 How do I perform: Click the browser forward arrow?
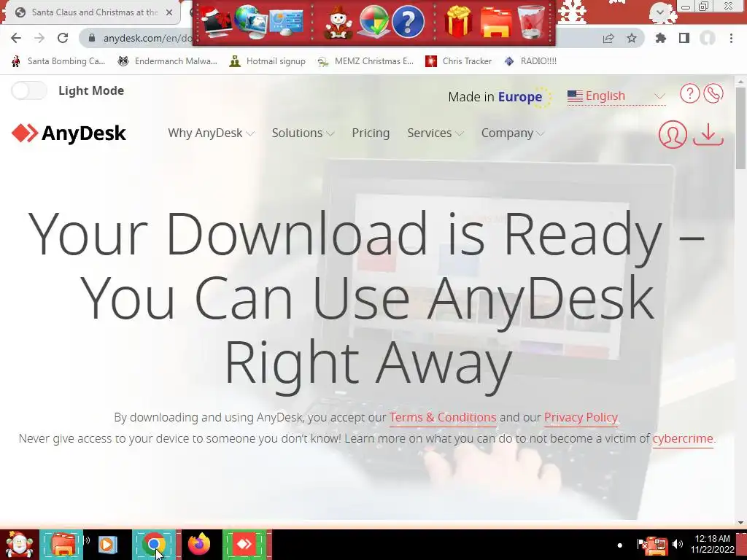pos(39,38)
